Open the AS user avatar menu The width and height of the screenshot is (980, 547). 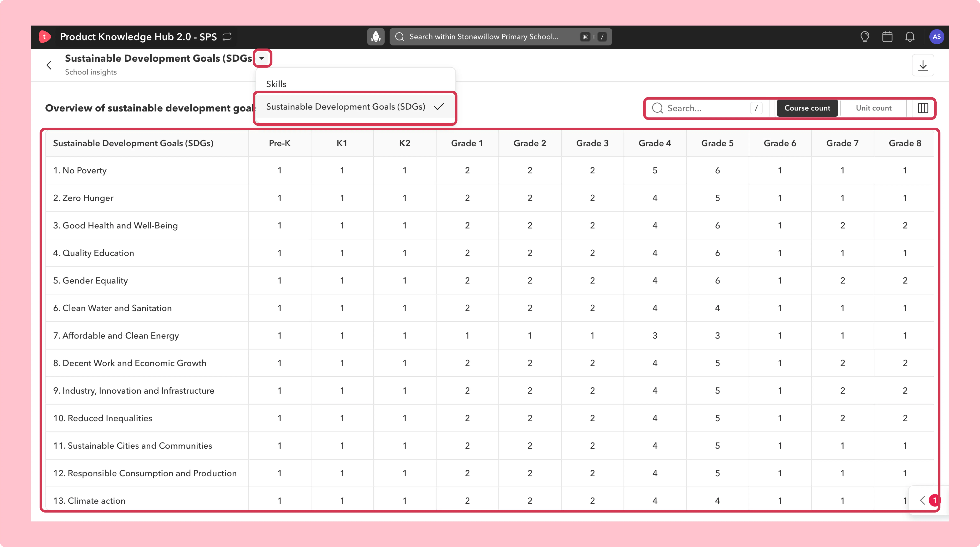coord(937,37)
